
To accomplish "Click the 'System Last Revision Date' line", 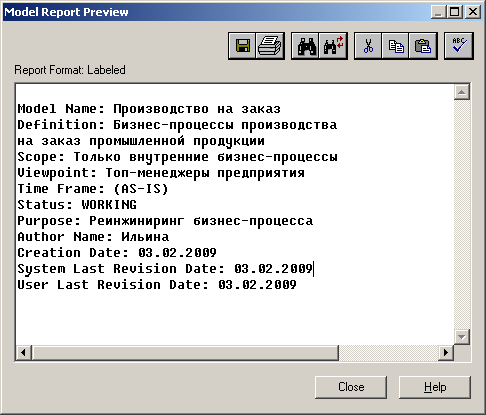I will pos(165,269).
